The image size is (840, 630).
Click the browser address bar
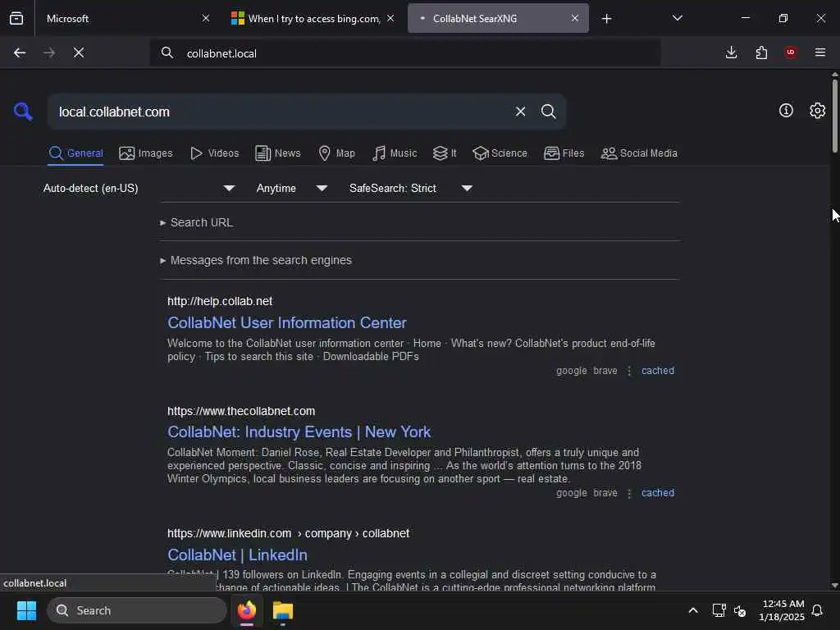click(404, 53)
